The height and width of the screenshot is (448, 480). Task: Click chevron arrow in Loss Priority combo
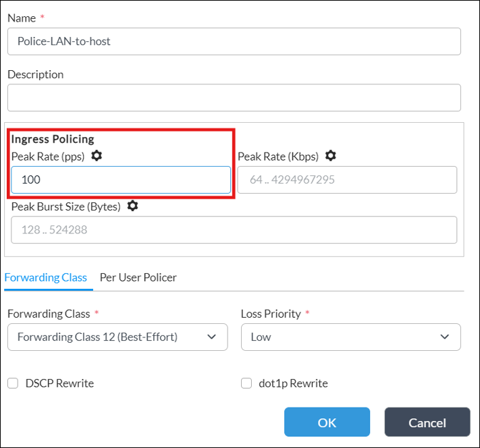(x=444, y=337)
